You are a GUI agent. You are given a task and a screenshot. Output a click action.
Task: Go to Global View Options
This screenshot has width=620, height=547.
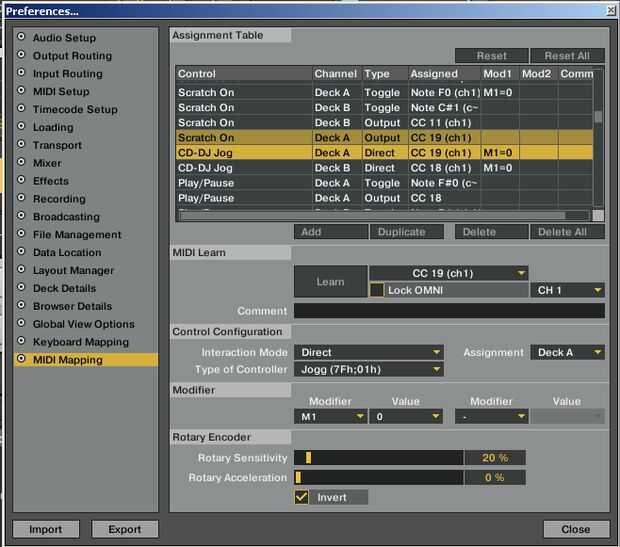pos(83,324)
